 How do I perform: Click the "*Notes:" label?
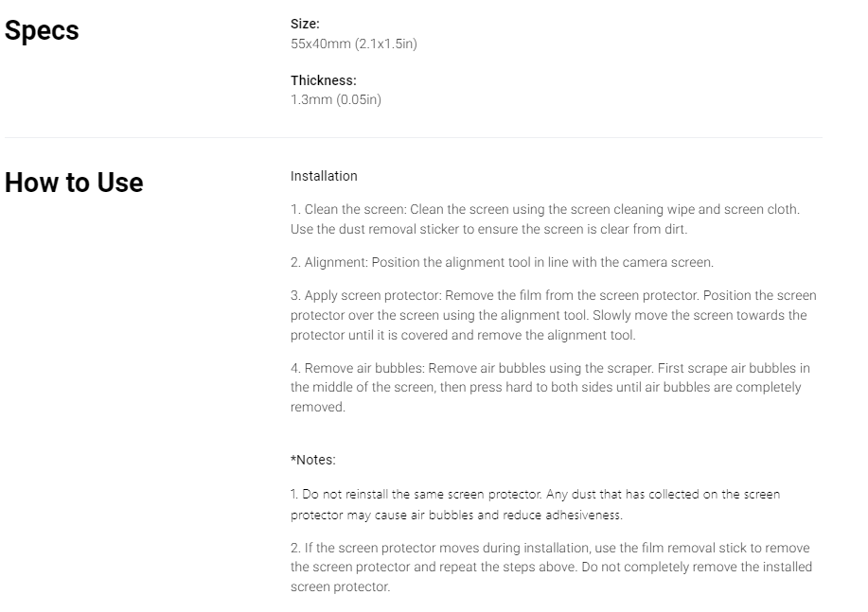(x=312, y=460)
